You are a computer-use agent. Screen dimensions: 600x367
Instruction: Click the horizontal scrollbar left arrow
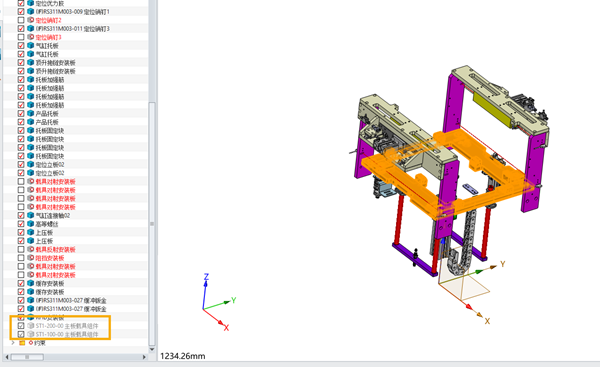(7, 357)
